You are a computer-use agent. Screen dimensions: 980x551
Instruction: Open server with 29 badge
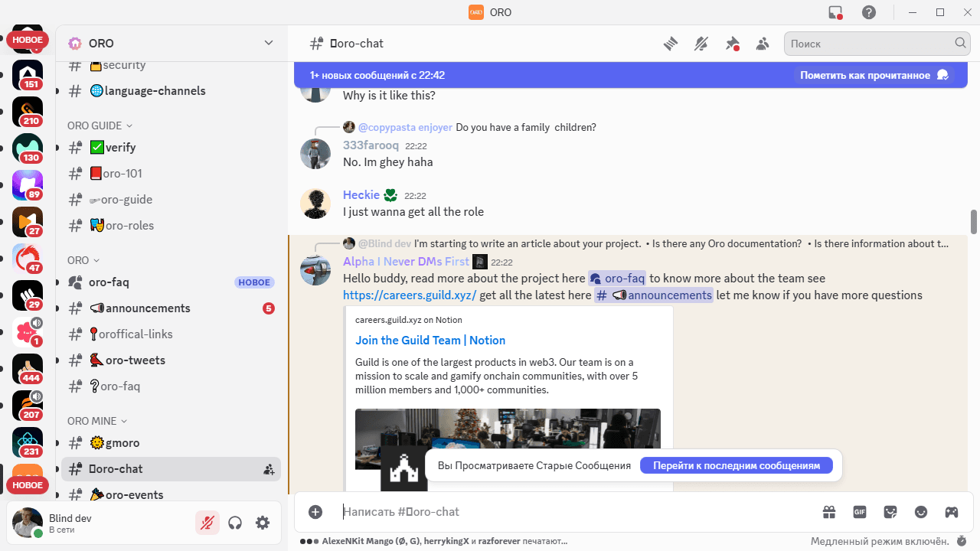(28, 295)
